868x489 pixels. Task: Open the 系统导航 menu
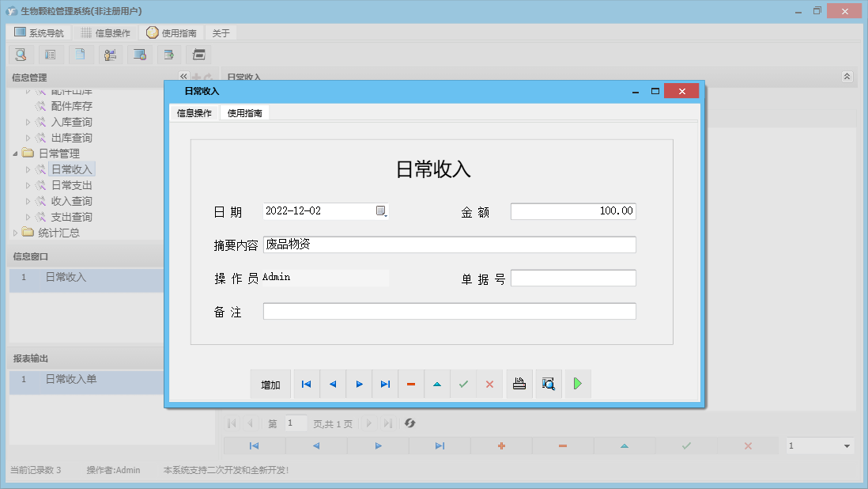(37, 32)
